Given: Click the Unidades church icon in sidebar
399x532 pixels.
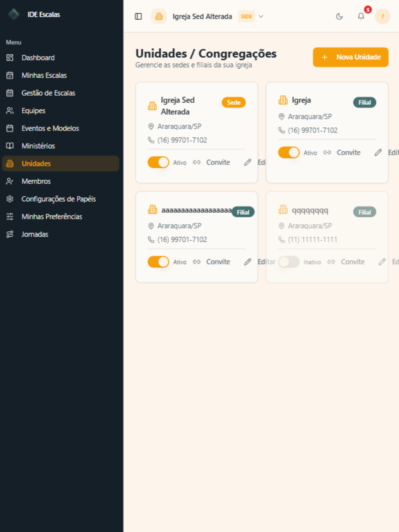Looking at the screenshot, I should (x=10, y=164).
